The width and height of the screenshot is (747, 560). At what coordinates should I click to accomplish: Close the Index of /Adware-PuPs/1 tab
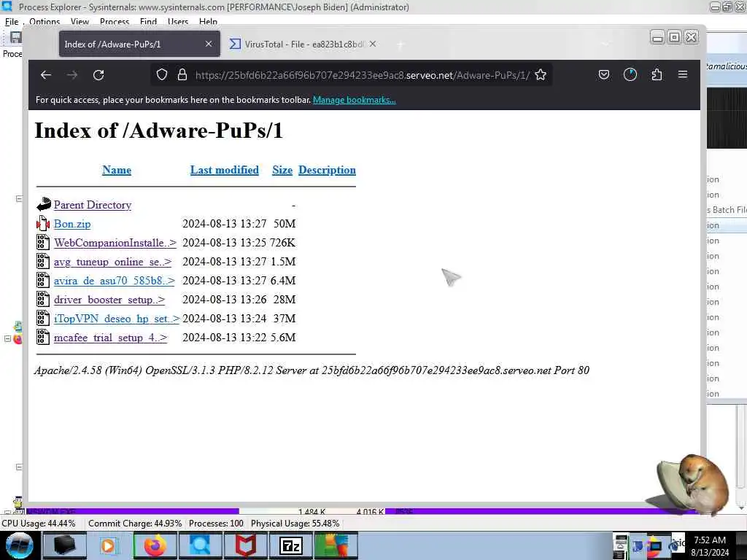point(209,44)
